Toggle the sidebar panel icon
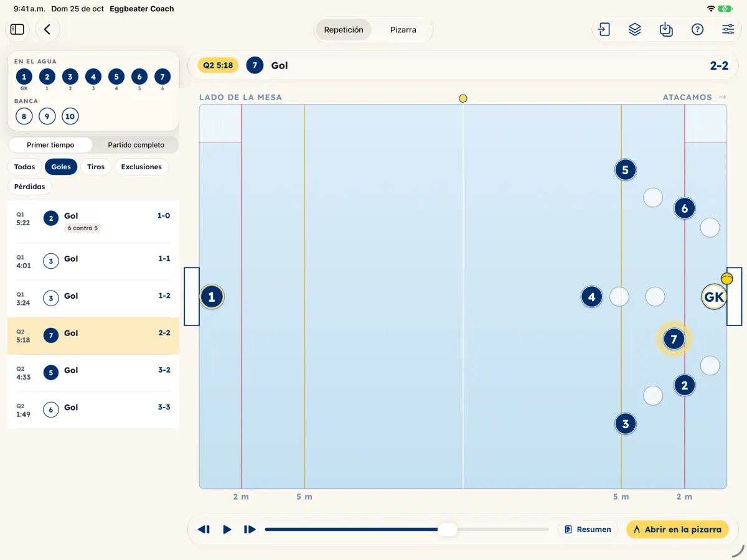The image size is (747, 560). (x=17, y=29)
